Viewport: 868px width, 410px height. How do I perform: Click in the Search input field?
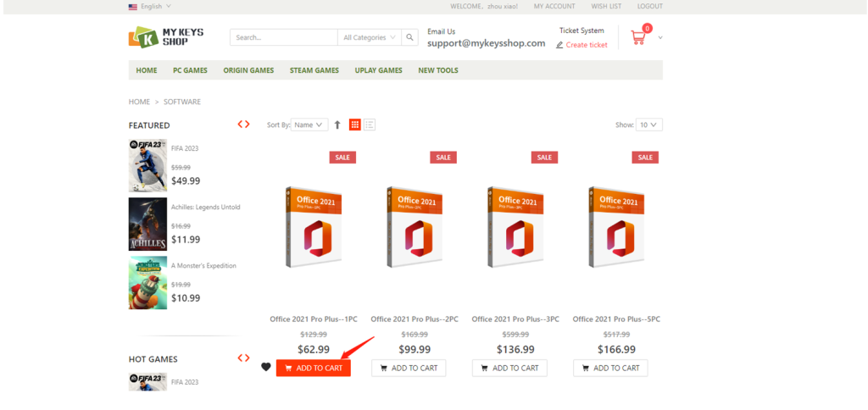click(x=283, y=37)
